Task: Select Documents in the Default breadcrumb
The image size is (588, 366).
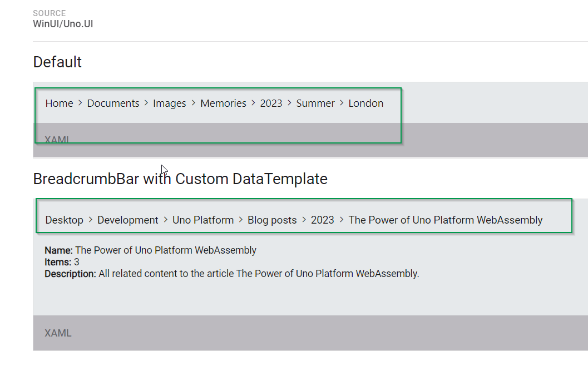Action: (x=113, y=103)
